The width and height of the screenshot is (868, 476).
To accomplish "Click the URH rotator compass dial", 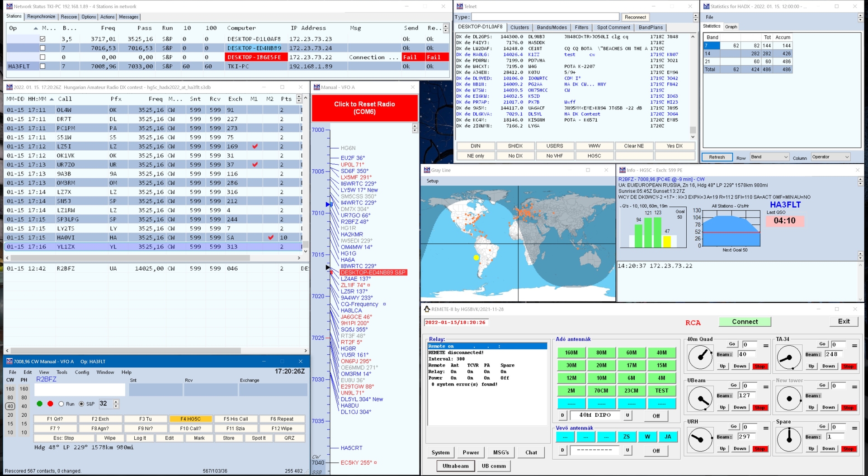I will click(700, 440).
